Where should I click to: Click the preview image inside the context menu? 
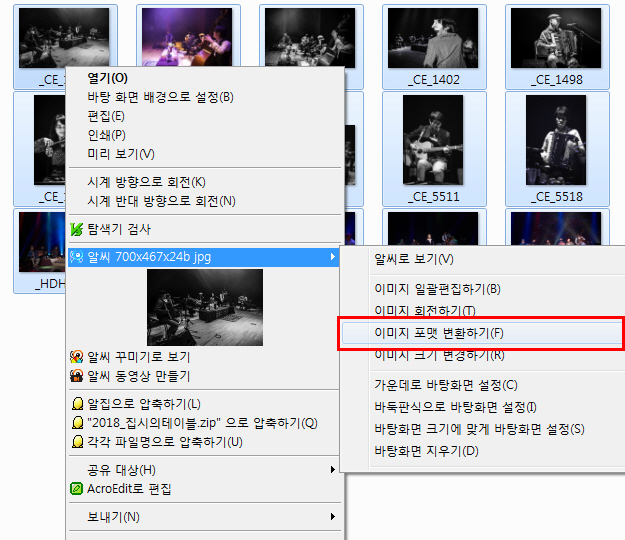[205, 307]
